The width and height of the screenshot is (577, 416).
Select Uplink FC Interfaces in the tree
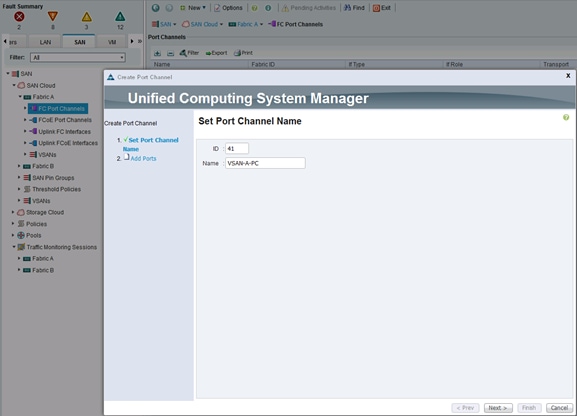(60, 131)
